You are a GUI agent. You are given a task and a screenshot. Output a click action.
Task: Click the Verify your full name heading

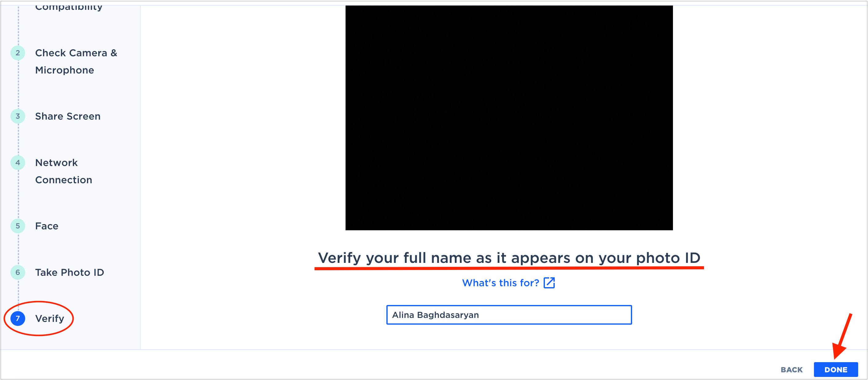tap(509, 258)
